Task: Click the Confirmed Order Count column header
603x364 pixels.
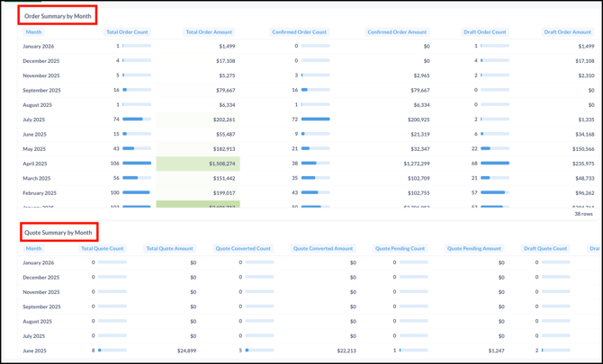Action: pyautogui.click(x=300, y=32)
